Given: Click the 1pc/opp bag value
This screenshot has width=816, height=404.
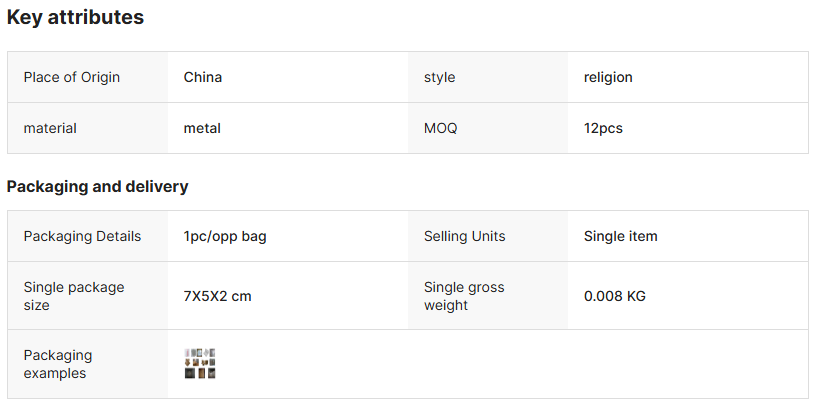Looking at the screenshot, I should point(225,236).
